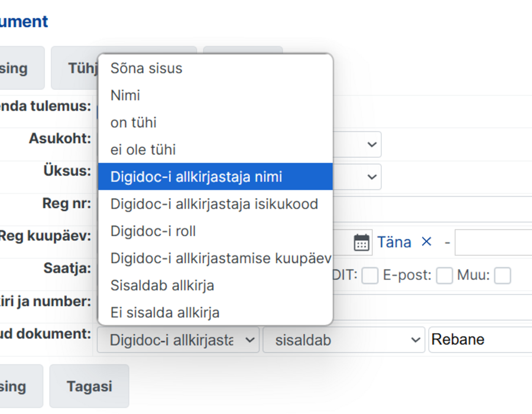Tick the DIT checkbox

pos(370,275)
